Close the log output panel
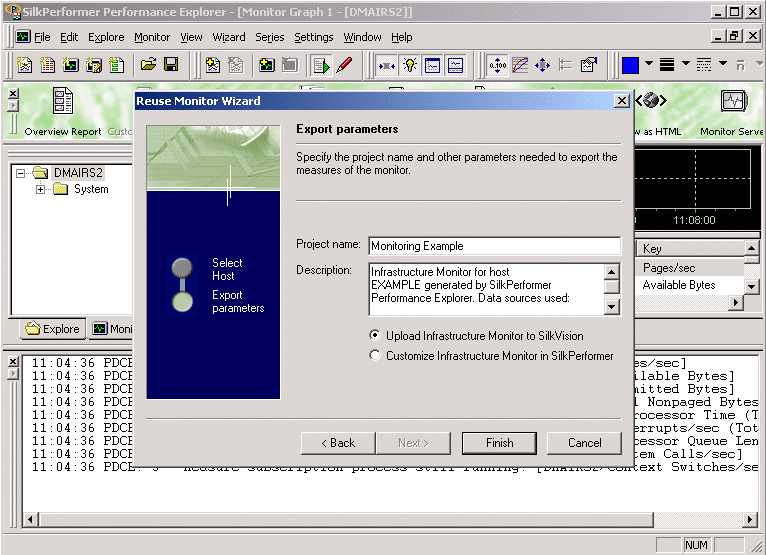The image size is (766, 555). point(14,362)
